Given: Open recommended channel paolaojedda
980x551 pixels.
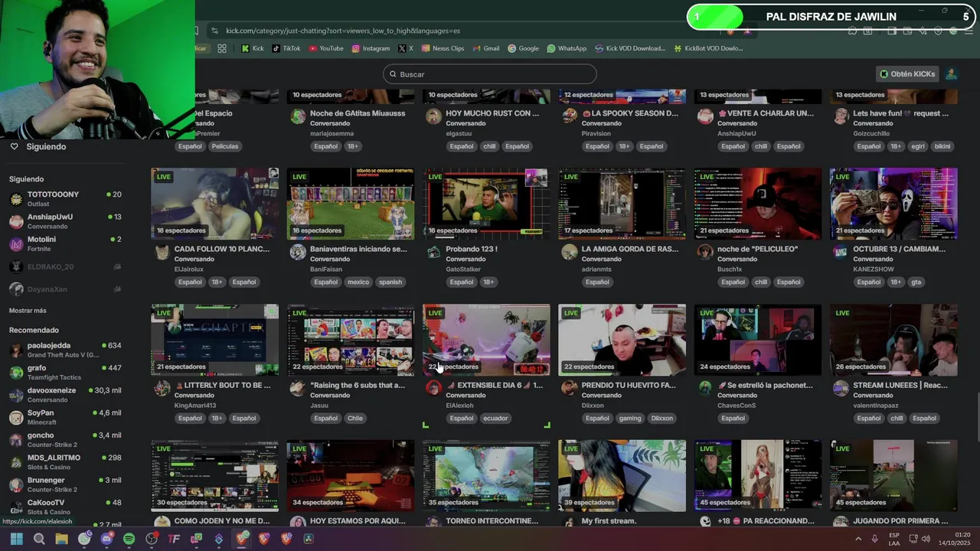Looking at the screenshot, I should click(65, 350).
